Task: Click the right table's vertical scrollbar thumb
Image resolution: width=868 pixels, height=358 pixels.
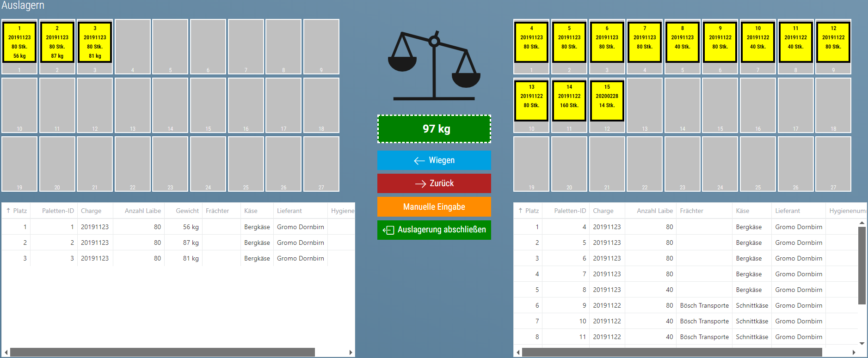Action: click(x=862, y=266)
